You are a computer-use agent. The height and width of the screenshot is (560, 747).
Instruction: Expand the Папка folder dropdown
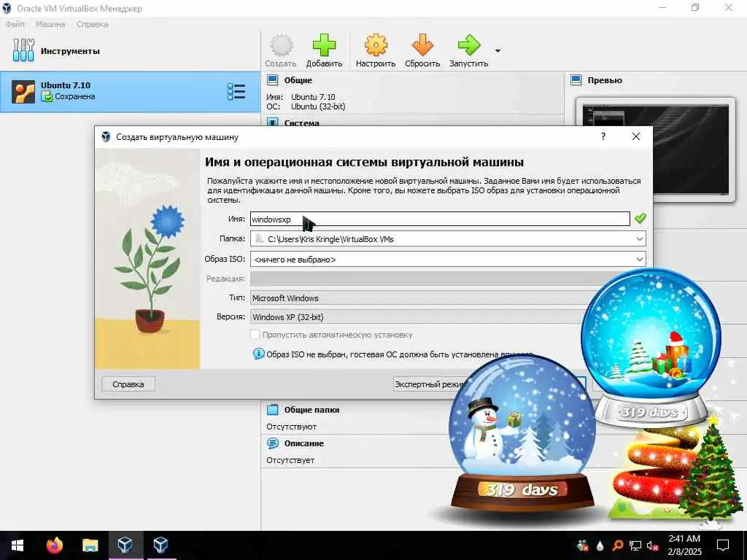click(x=639, y=239)
